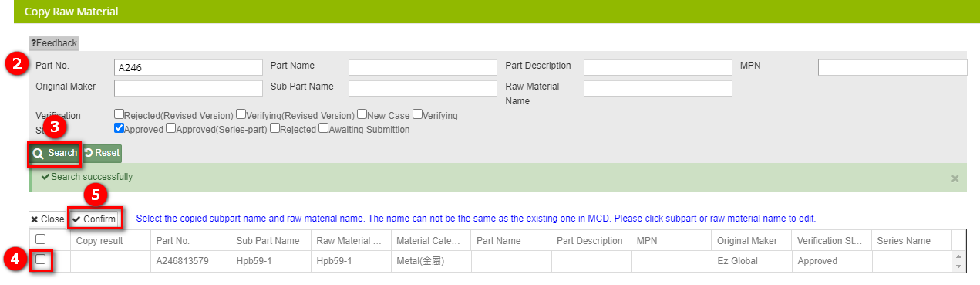Image resolution: width=980 pixels, height=285 pixels.
Task: Select the A246813579 row checkbox
Action: click(x=40, y=260)
